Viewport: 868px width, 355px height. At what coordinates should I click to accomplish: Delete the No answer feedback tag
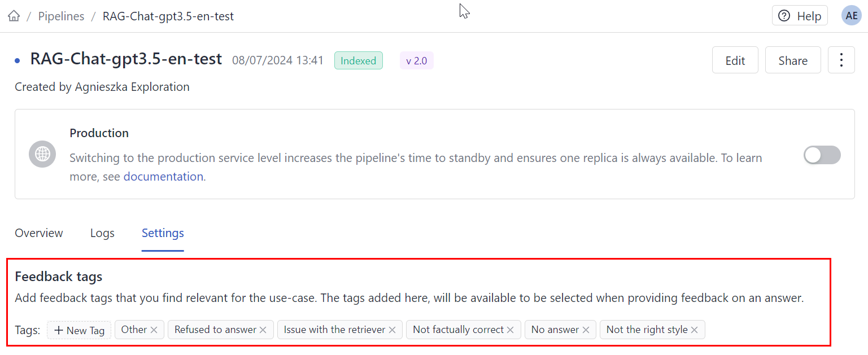586,330
